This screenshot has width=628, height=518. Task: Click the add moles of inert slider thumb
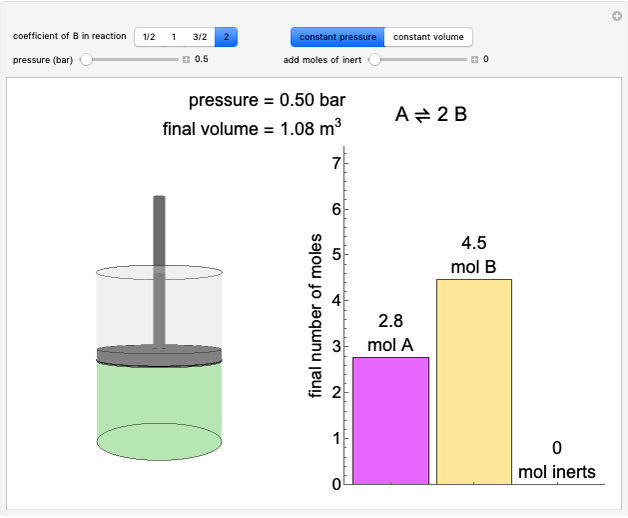[x=374, y=59]
